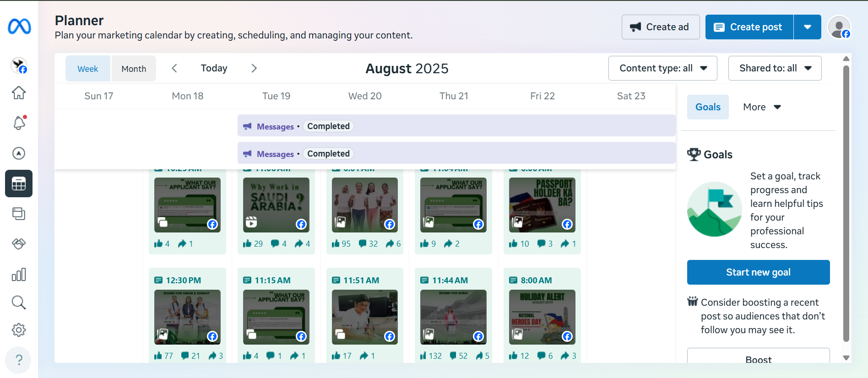Click the Sat 23 day header
This screenshot has width=868, height=378.
[631, 96]
